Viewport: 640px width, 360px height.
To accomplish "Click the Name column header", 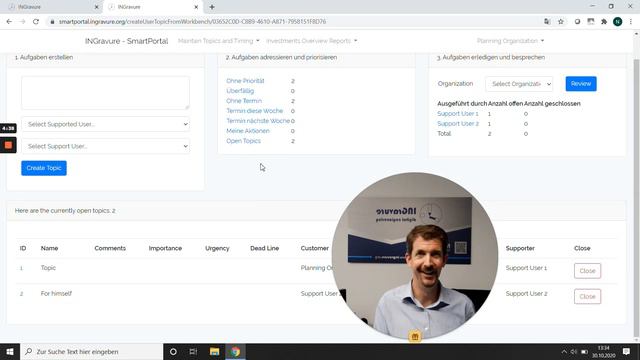I will (x=49, y=248).
